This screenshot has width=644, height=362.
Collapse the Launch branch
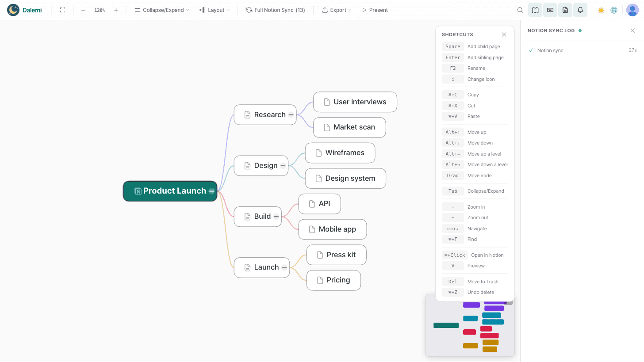284,267
